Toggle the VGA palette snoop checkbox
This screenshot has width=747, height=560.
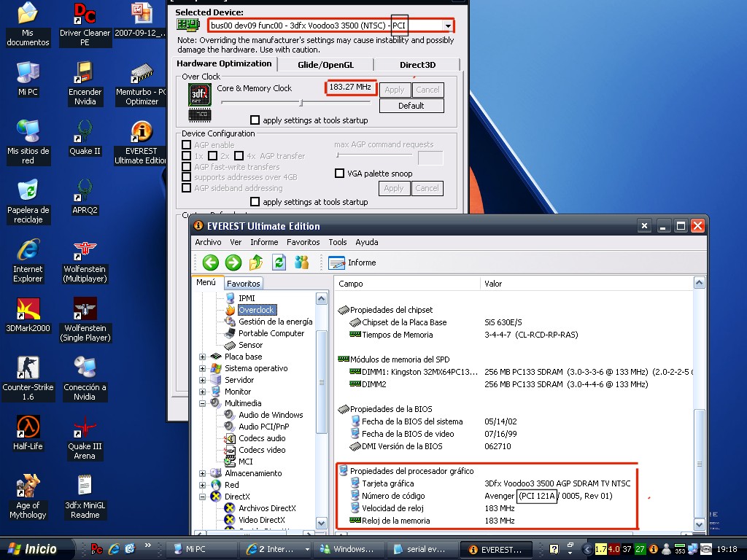tap(340, 174)
